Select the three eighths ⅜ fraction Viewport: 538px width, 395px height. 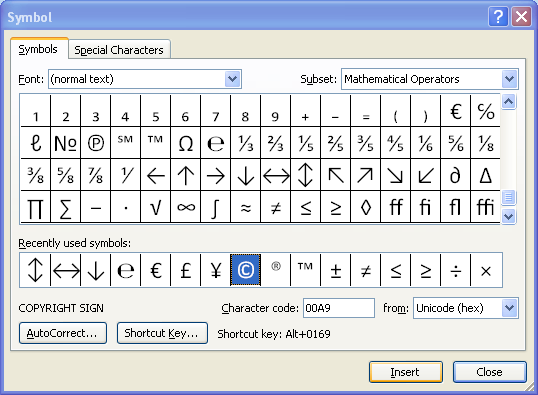[x=36, y=175]
